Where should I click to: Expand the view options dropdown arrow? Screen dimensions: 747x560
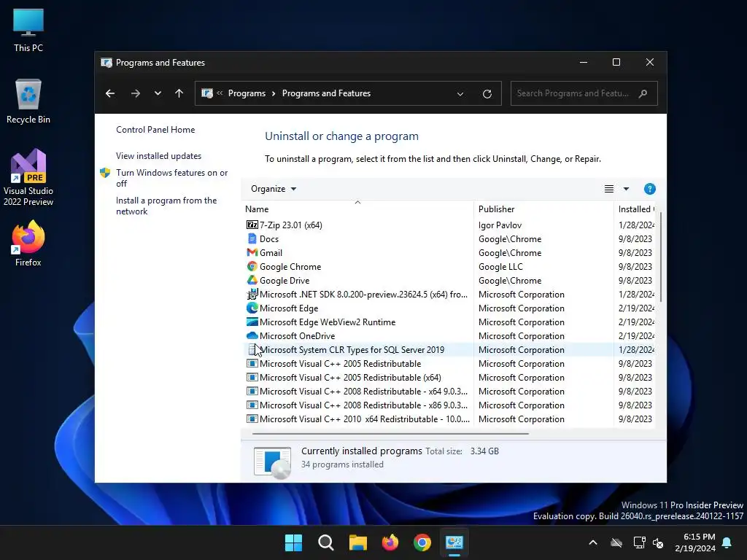tap(626, 189)
